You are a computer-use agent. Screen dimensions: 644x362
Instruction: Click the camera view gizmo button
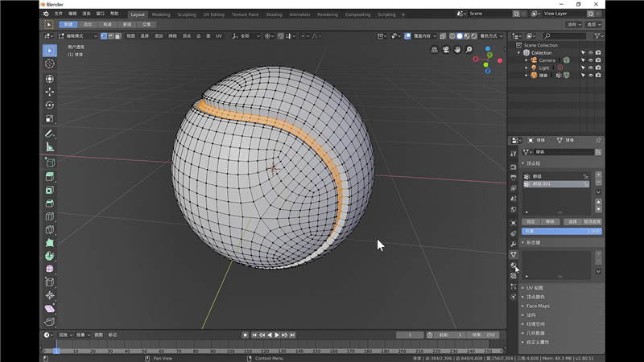click(446, 50)
